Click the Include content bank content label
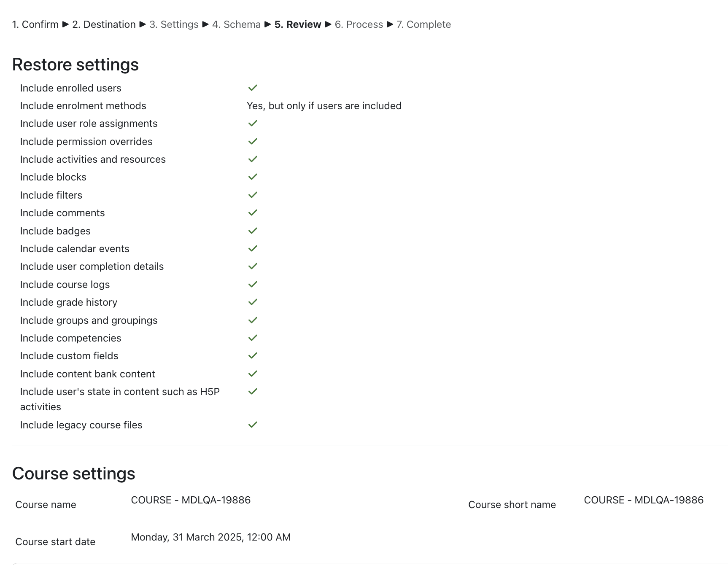This screenshot has width=728, height=565. point(87,374)
